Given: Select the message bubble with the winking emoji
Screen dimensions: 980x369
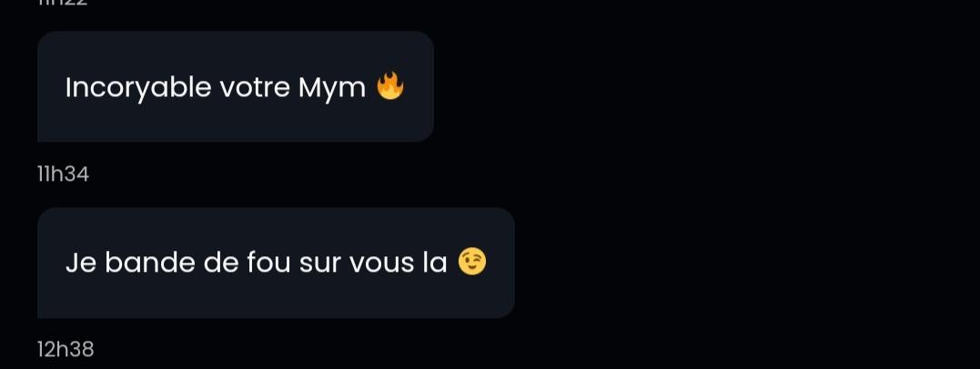Looking at the screenshot, I should (x=277, y=263).
